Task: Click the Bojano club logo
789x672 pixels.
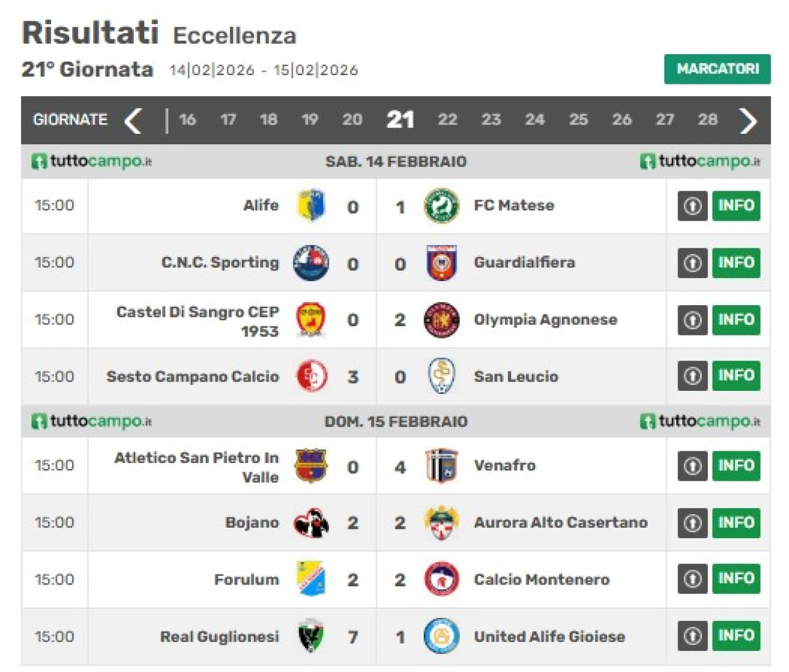Action: pyautogui.click(x=311, y=523)
